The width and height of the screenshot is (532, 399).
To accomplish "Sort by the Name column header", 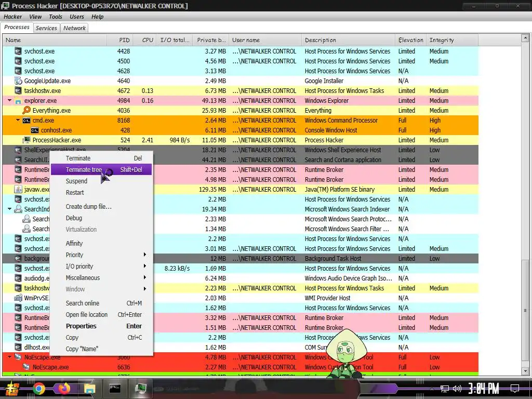I will (55, 40).
